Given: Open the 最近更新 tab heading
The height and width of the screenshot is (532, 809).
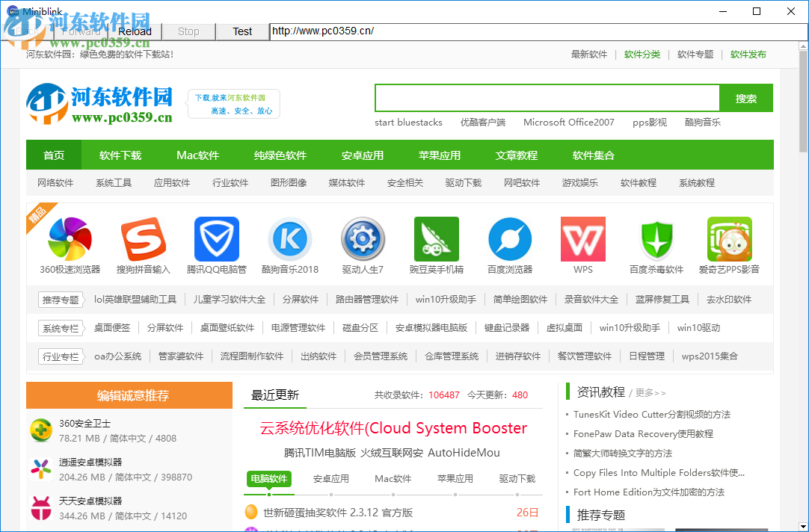Looking at the screenshot, I should coord(274,395).
